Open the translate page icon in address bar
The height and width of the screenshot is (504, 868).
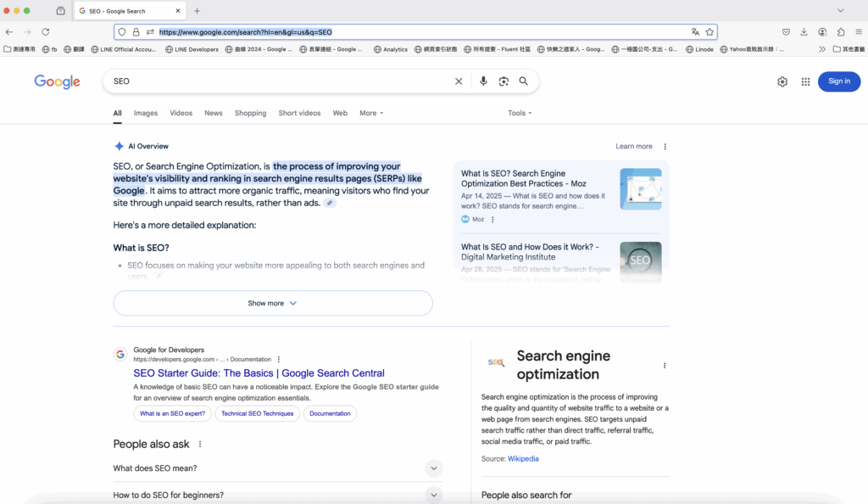pyautogui.click(x=695, y=32)
